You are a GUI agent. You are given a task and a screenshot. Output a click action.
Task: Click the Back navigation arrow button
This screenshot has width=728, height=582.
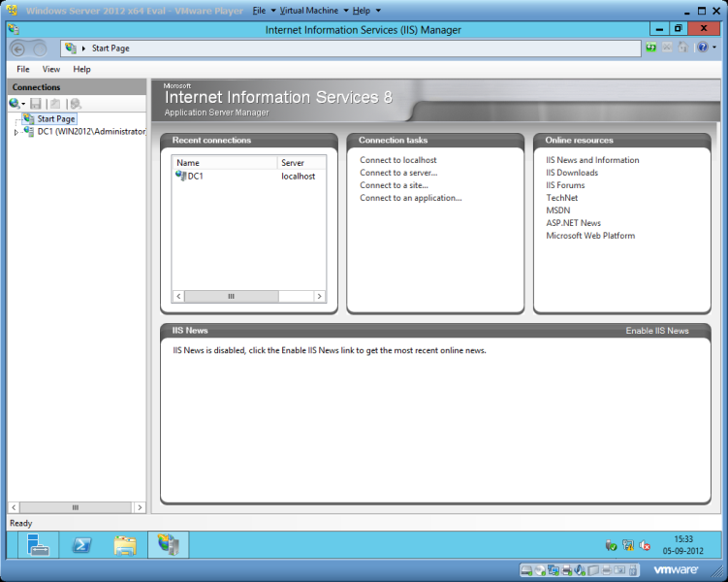pos(18,48)
